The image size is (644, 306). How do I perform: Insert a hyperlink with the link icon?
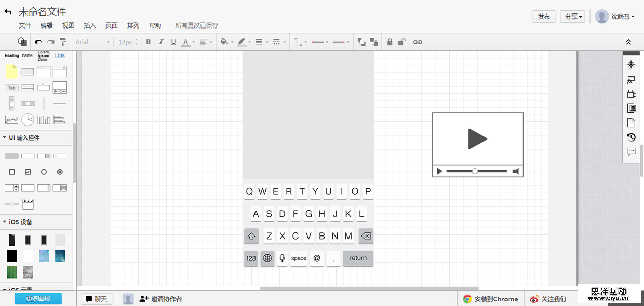418,41
